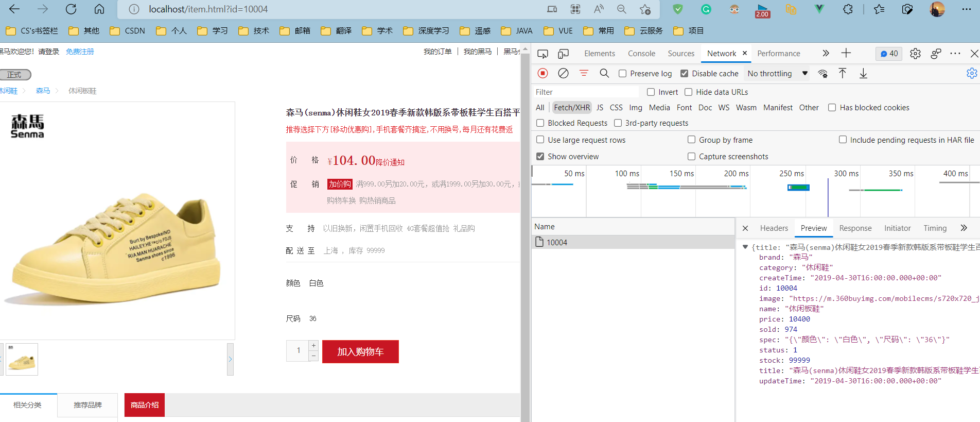Open network conditions wifi icon
The height and width of the screenshot is (422, 980).
pos(822,73)
